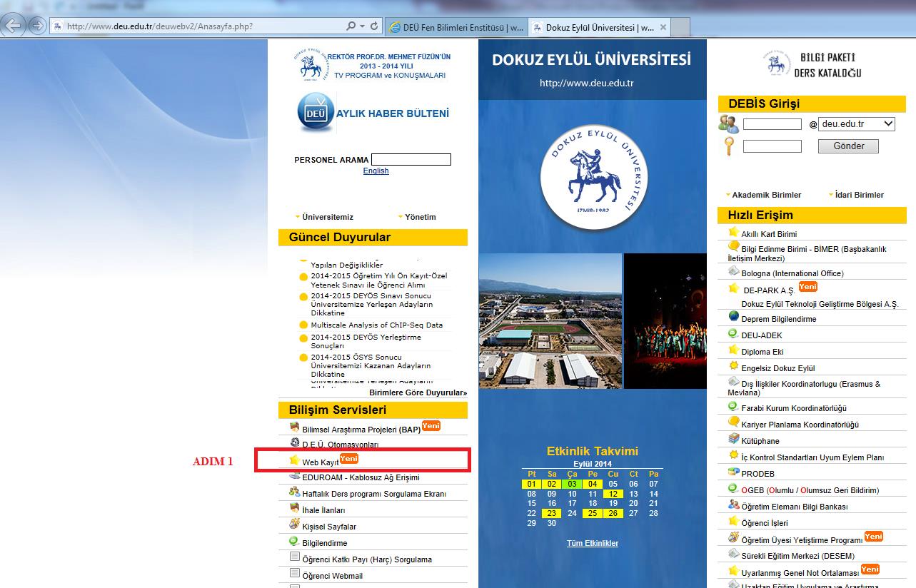The height and width of the screenshot is (588, 916).
Task: Click the Diploma Eki star icon
Action: click(x=733, y=350)
